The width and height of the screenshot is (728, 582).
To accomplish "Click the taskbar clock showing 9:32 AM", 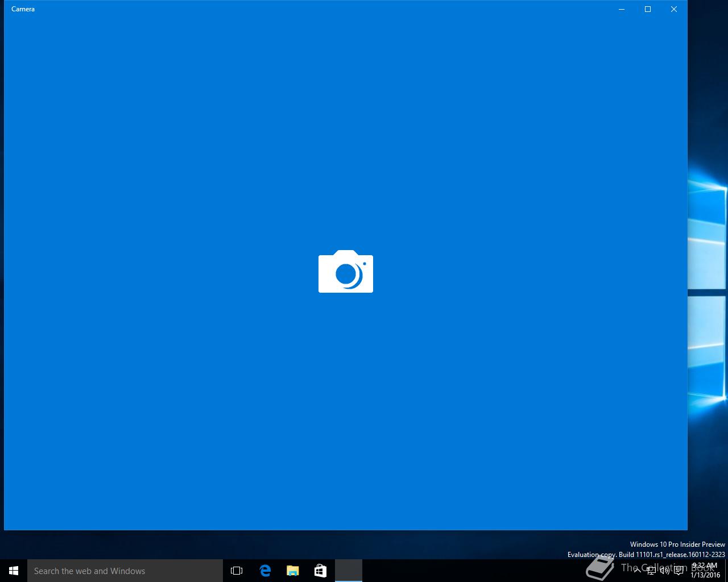I will [x=705, y=571].
